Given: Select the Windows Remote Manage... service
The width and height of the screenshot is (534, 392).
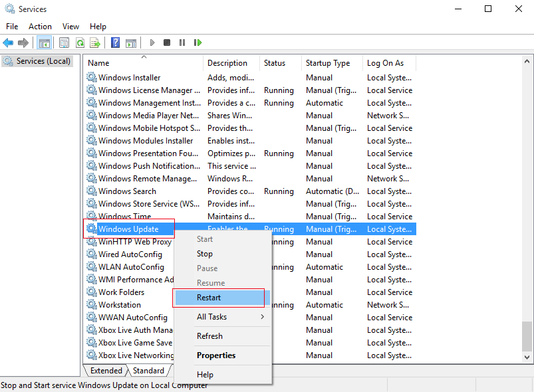Looking at the screenshot, I should 251,178.
